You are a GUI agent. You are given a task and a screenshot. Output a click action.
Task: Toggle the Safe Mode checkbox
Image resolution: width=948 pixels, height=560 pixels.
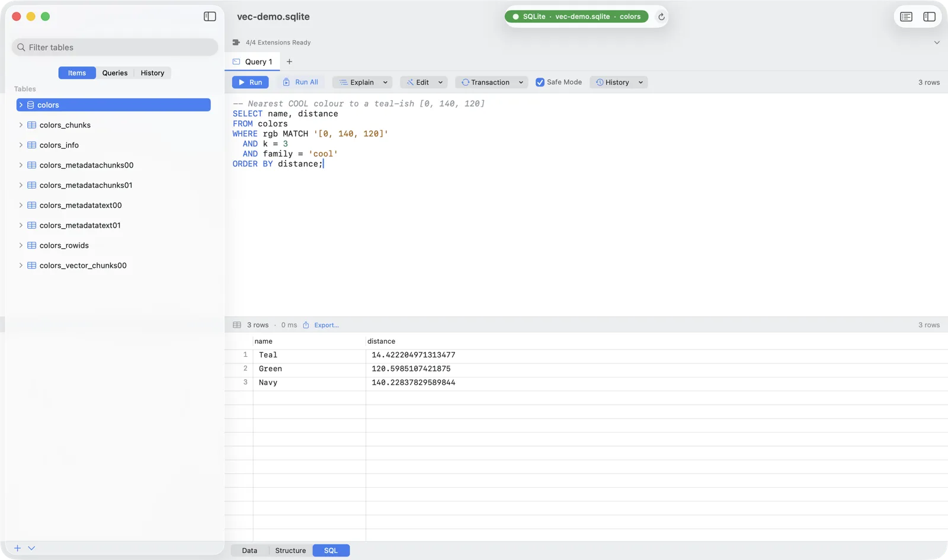tap(540, 82)
